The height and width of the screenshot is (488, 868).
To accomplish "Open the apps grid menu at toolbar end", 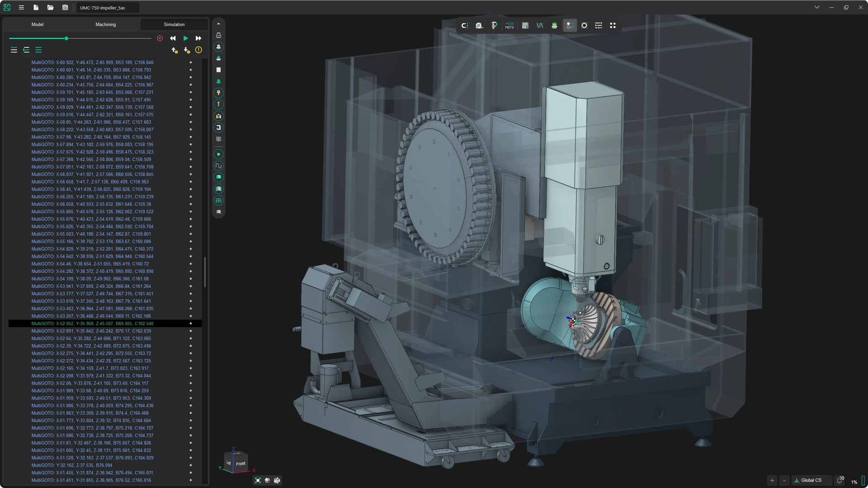I will pyautogui.click(x=613, y=25).
